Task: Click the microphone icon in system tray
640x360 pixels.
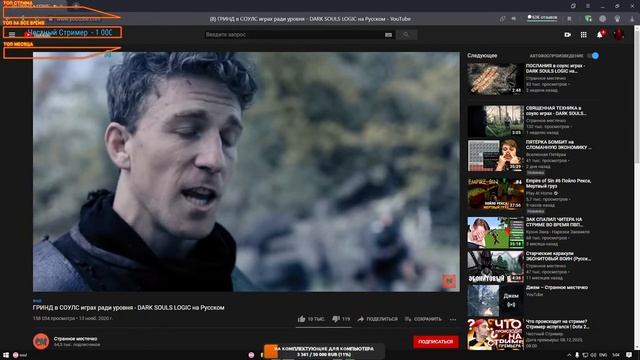Action: pyautogui.click(x=577, y=355)
